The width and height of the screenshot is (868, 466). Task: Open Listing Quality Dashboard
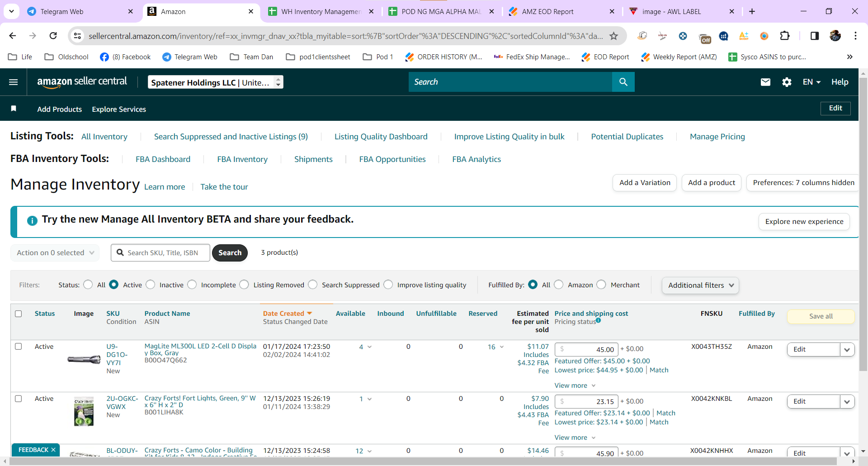pyautogui.click(x=381, y=137)
